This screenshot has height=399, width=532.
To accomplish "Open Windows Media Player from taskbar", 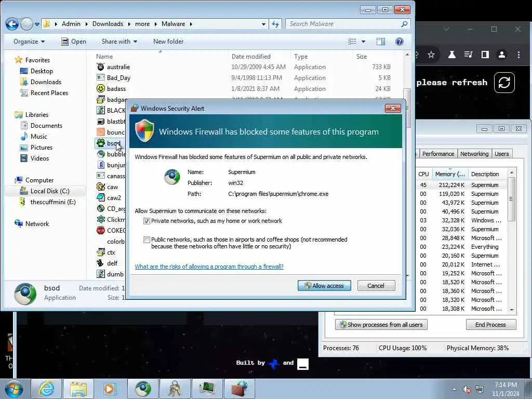I will pos(110,389).
